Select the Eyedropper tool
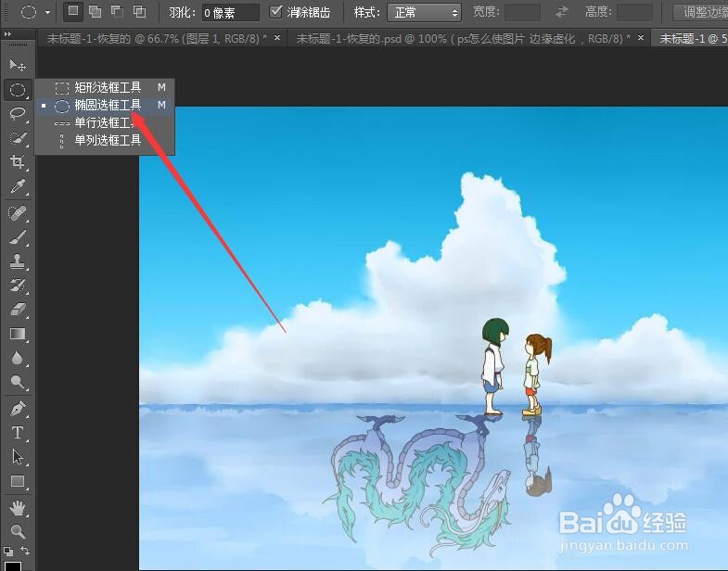 [x=18, y=186]
